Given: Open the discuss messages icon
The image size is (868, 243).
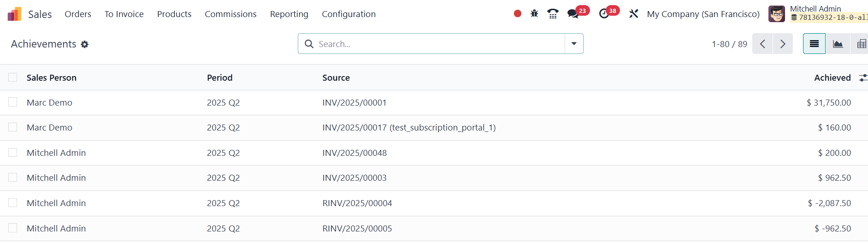Looking at the screenshot, I should 573,14.
